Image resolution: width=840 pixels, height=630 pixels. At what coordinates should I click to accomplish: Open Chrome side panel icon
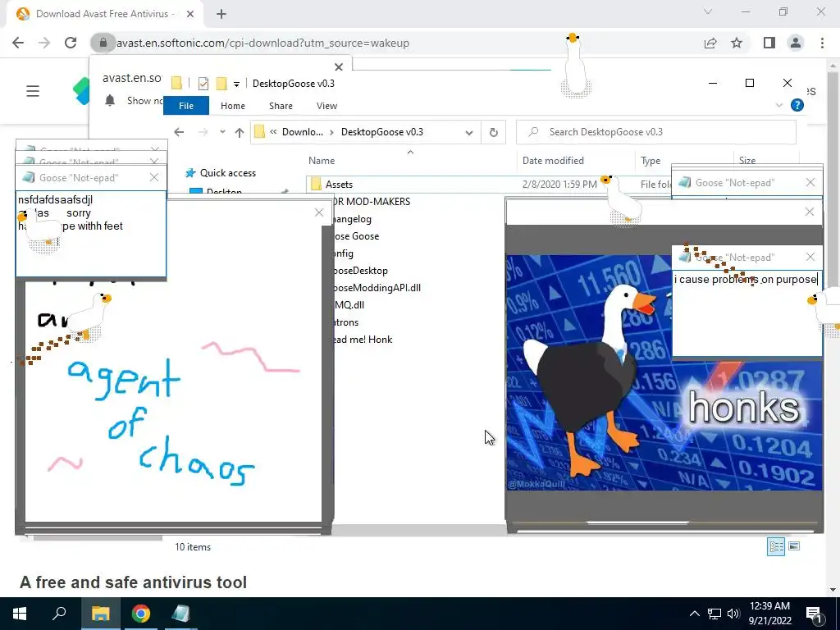pos(769,43)
